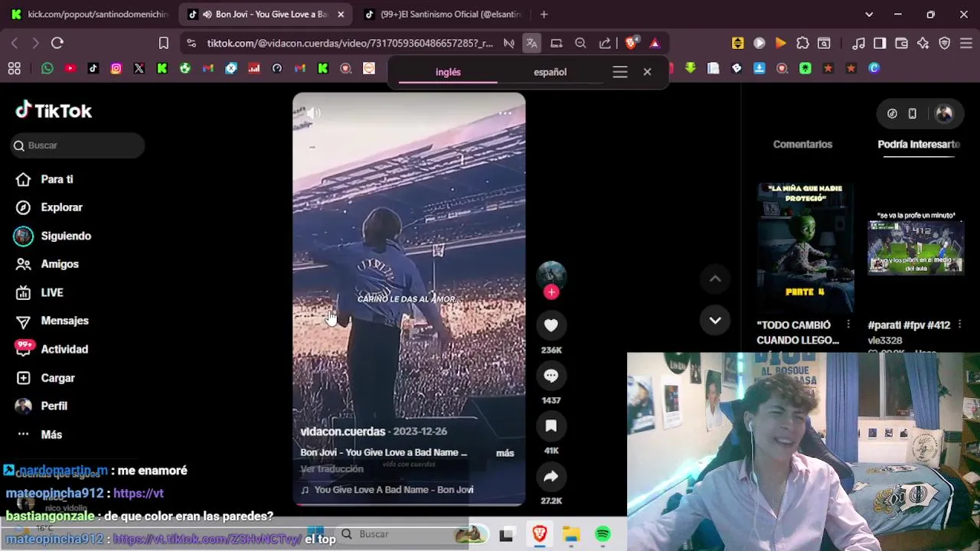The width and height of the screenshot is (980, 551).
Task: Click 'Ver traducción' link
Action: (x=332, y=469)
